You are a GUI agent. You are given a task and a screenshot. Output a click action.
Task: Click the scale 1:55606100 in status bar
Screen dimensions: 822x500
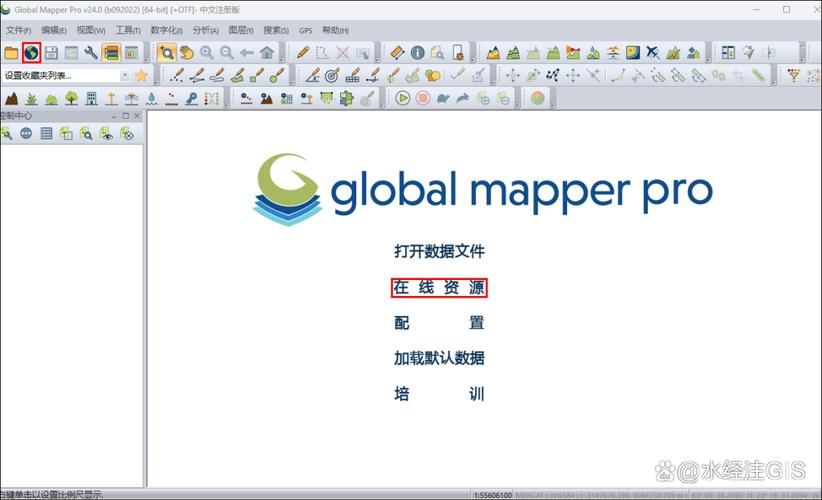click(x=493, y=495)
